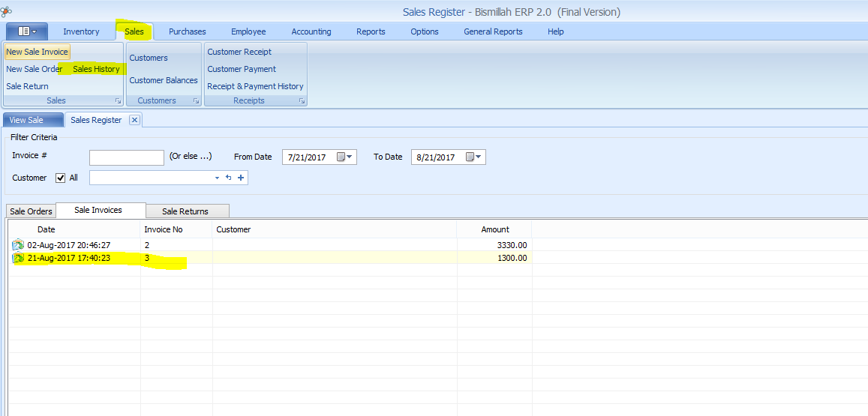Open the To Date calendar dropdown
Screen dimensions: 868x416
[474, 157]
